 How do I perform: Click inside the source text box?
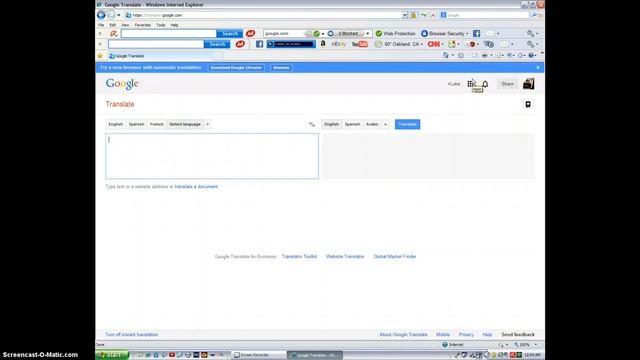pyautogui.click(x=212, y=156)
